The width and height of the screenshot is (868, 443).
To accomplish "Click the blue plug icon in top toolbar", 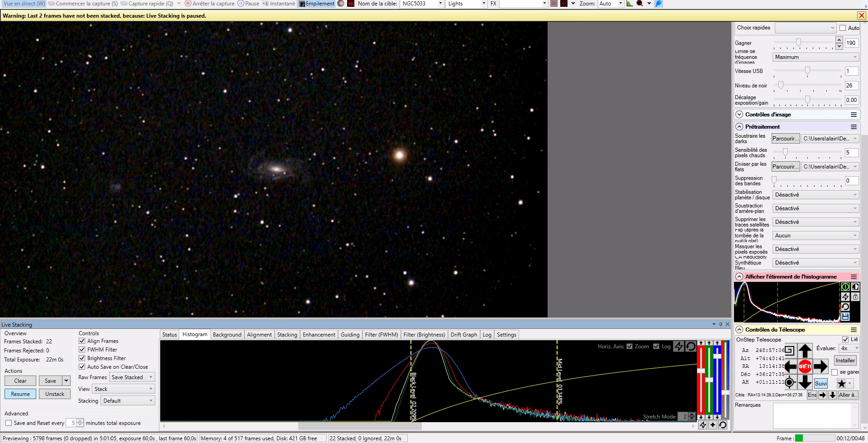I will point(658,4).
